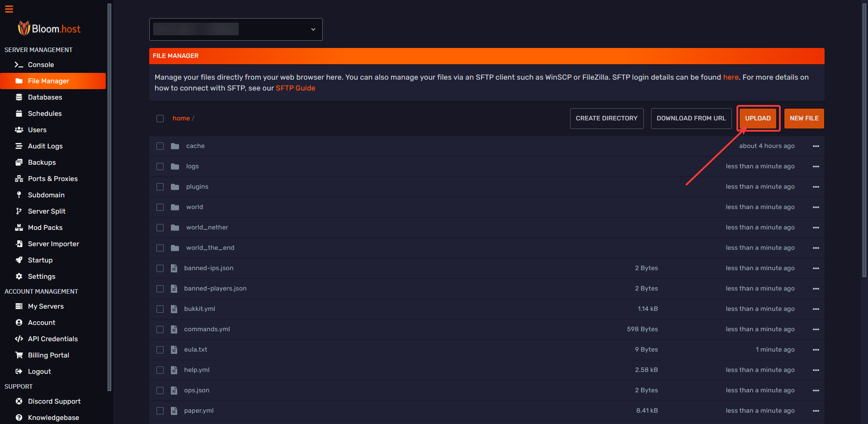Select the eula.txt checkbox
This screenshot has height=424, width=868.
(x=160, y=350)
